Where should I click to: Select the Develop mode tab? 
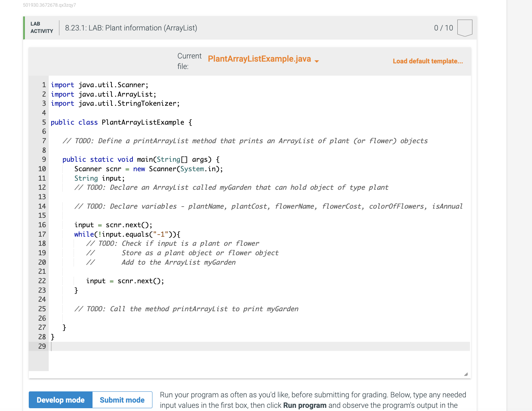click(60, 399)
